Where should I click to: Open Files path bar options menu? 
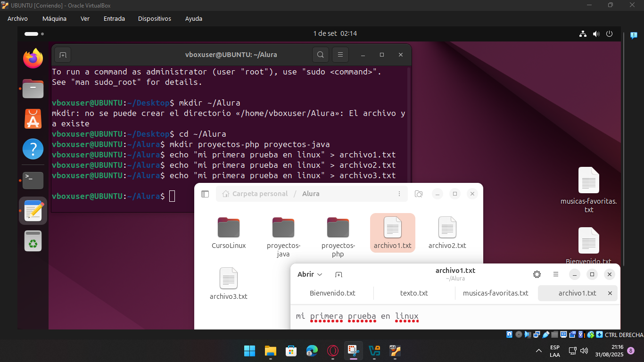tap(399, 194)
